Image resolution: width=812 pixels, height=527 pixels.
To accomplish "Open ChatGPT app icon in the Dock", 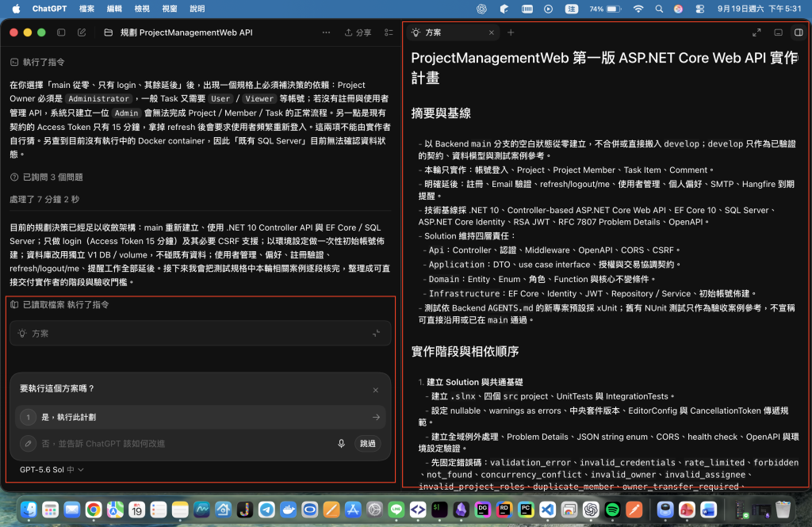I will 590,510.
